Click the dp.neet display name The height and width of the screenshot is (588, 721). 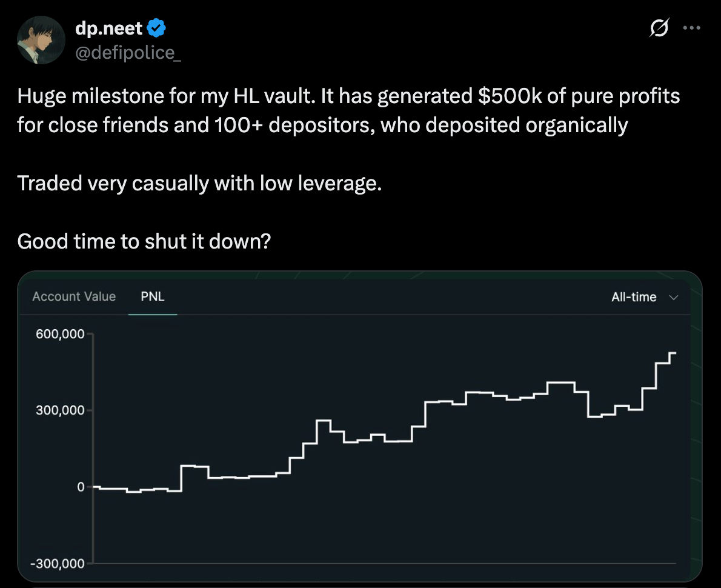pyautogui.click(x=100, y=27)
